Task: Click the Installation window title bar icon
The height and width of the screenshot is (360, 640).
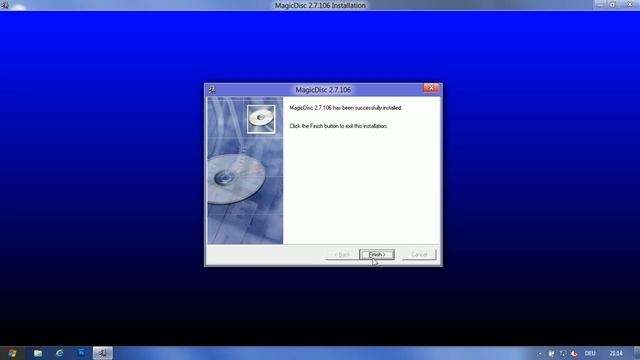Action: coord(4,5)
